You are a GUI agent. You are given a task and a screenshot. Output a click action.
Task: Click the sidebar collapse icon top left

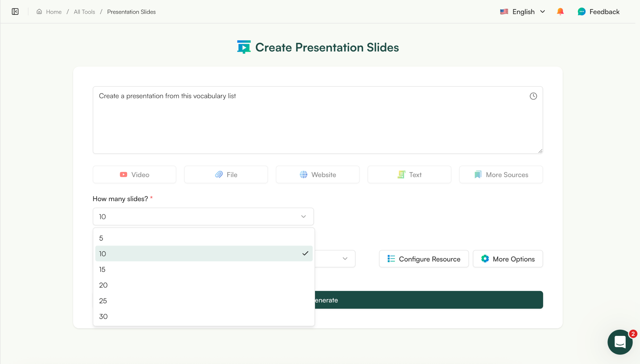tap(15, 11)
